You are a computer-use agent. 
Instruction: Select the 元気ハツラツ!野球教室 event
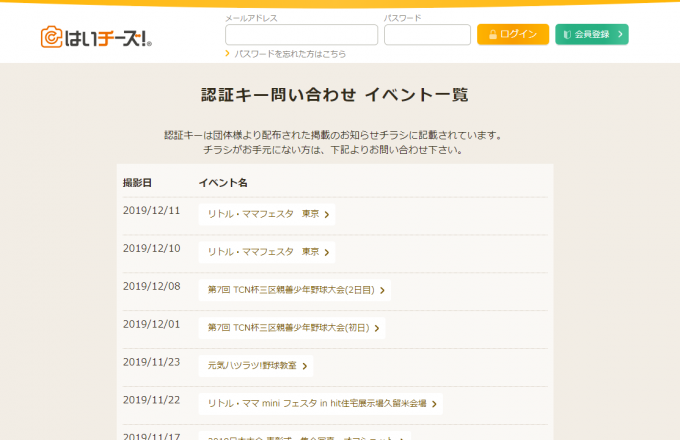(x=255, y=366)
